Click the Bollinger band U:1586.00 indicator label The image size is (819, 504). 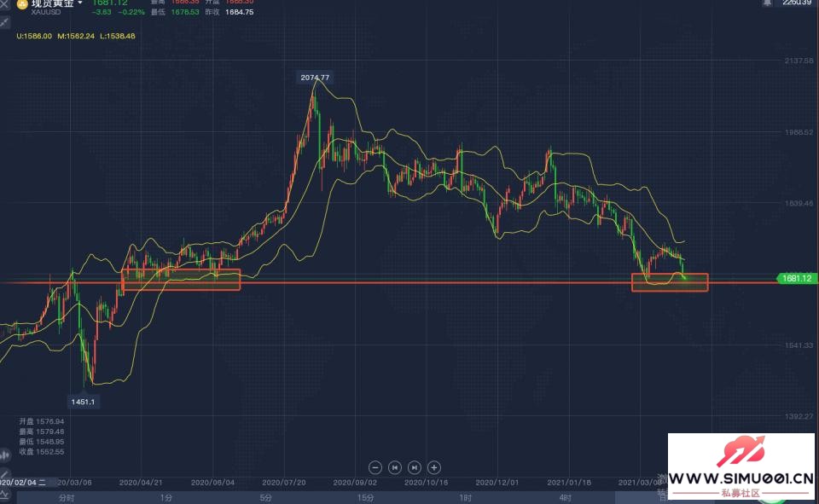[x=34, y=36]
